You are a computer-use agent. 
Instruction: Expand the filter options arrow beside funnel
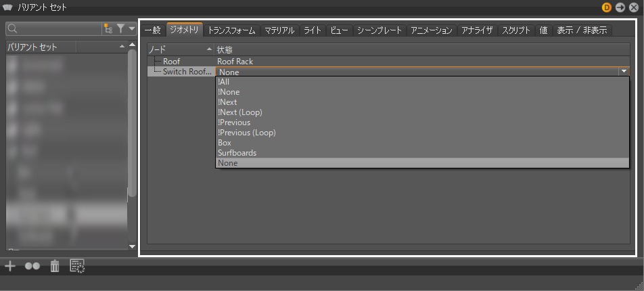[x=131, y=29]
